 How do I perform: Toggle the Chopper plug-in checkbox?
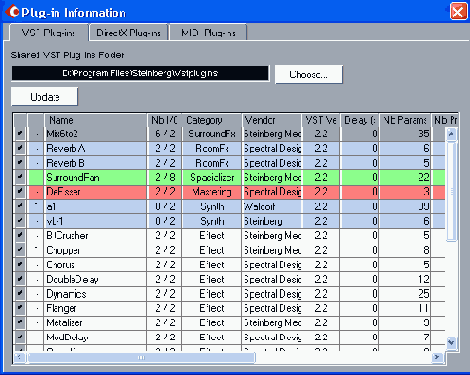click(x=20, y=250)
